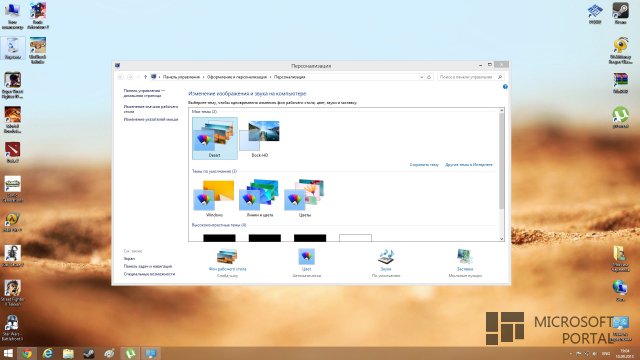This screenshot has height=360, width=640.
Task: Click breadcrumb Оформление и персонализация
Action: pyautogui.click(x=237, y=77)
